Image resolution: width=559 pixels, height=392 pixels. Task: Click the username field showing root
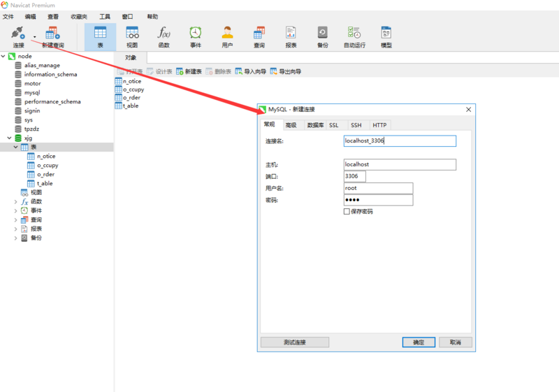[x=378, y=188]
